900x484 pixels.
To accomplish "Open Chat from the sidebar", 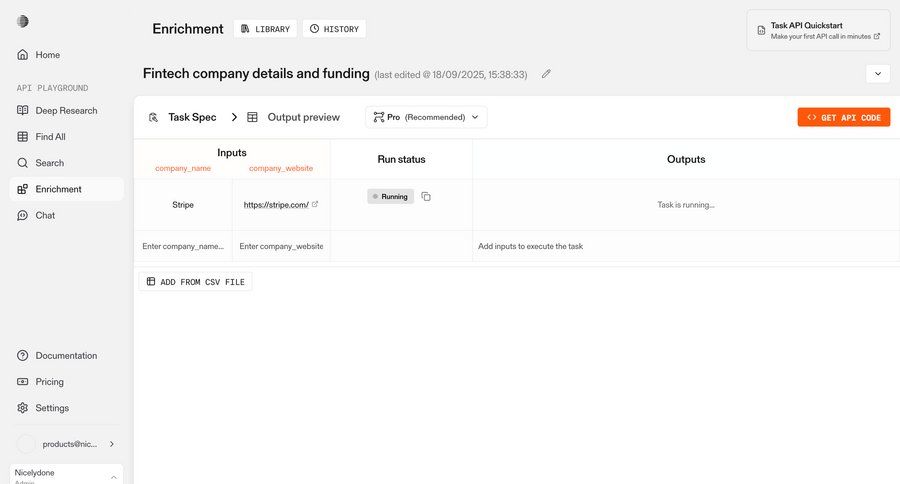I will [45, 215].
